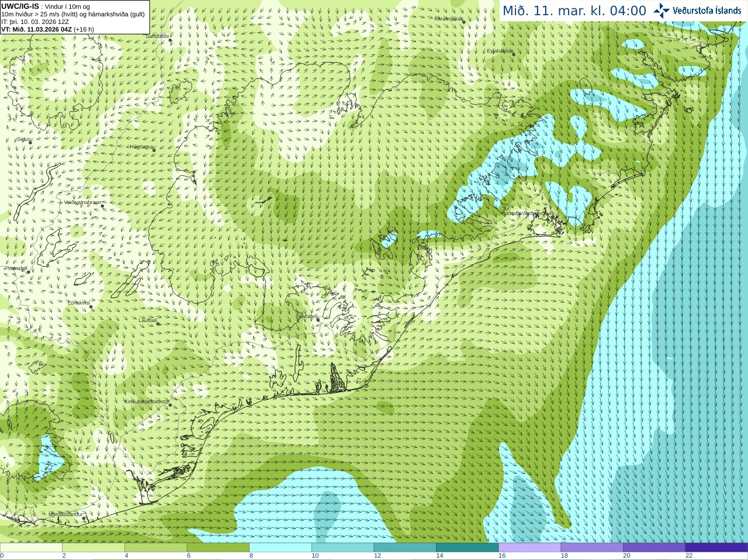Click the legend scale number '22'
The height and width of the screenshot is (560, 748).
pos(689,556)
